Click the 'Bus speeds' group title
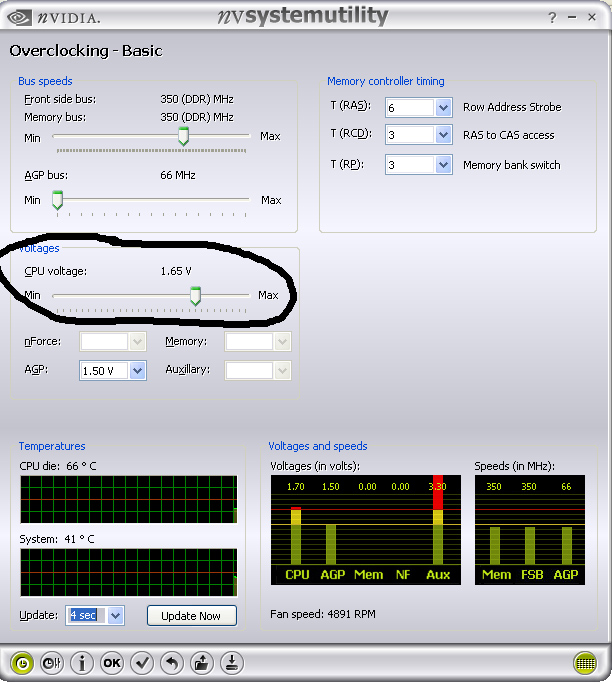 pos(45,81)
